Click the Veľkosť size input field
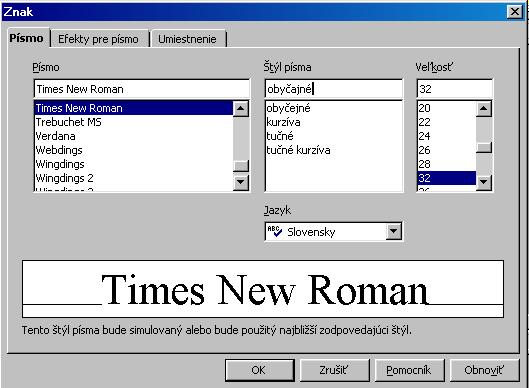The width and height of the screenshot is (529, 388). [x=455, y=89]
